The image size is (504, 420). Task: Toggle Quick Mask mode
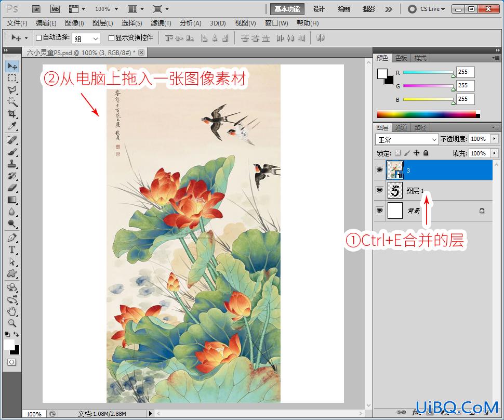[12, 362]
